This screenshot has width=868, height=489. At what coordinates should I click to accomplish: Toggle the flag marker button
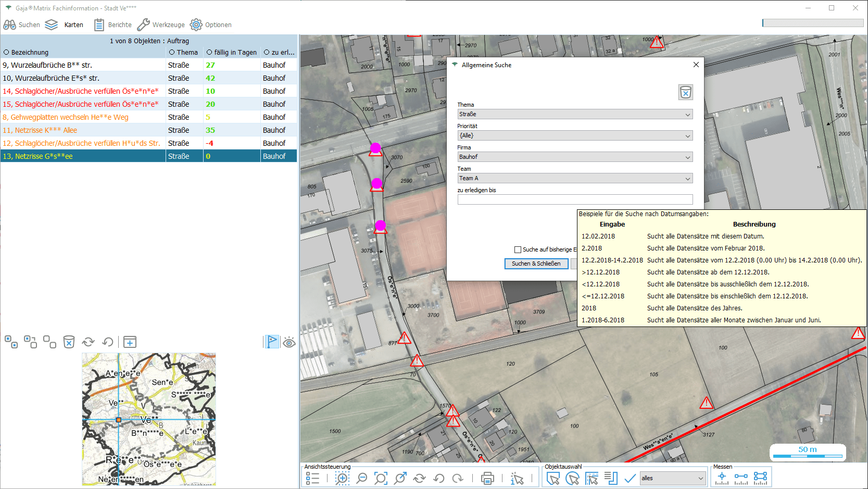(x=272, y=342)
